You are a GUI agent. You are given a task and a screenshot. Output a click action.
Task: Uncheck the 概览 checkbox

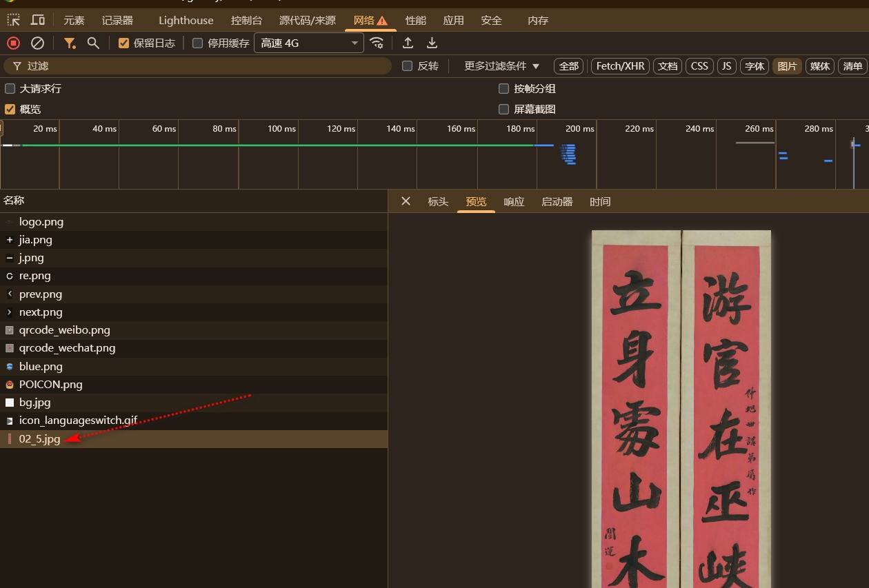pyautogui.click(x=10, y=109)
